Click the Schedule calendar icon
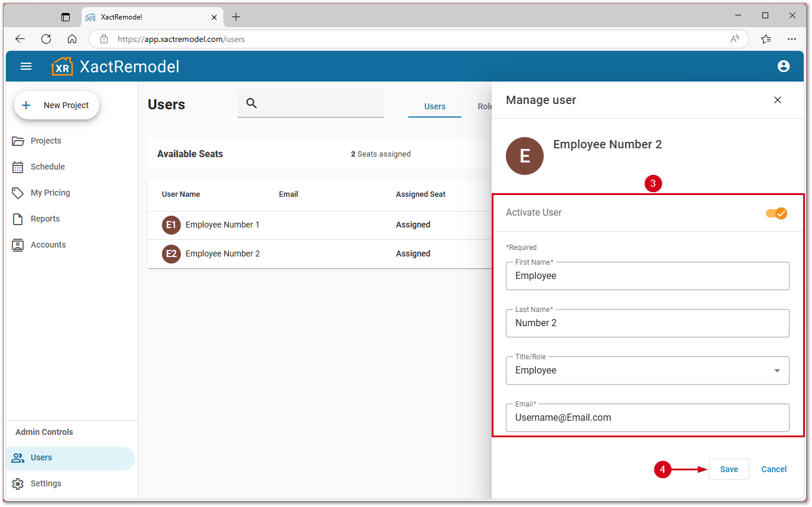Image resolution: width=812 pixels, height=507 pixels. coord(18,167)
